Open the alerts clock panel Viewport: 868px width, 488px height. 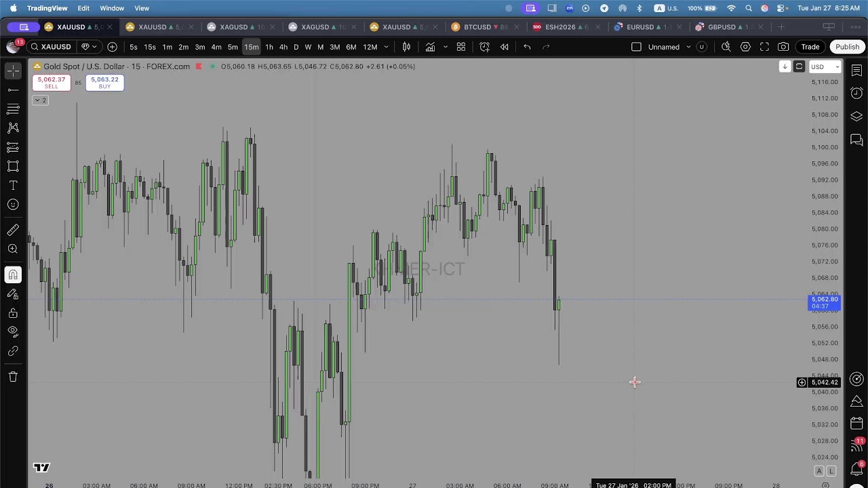[x=856, y=94]
